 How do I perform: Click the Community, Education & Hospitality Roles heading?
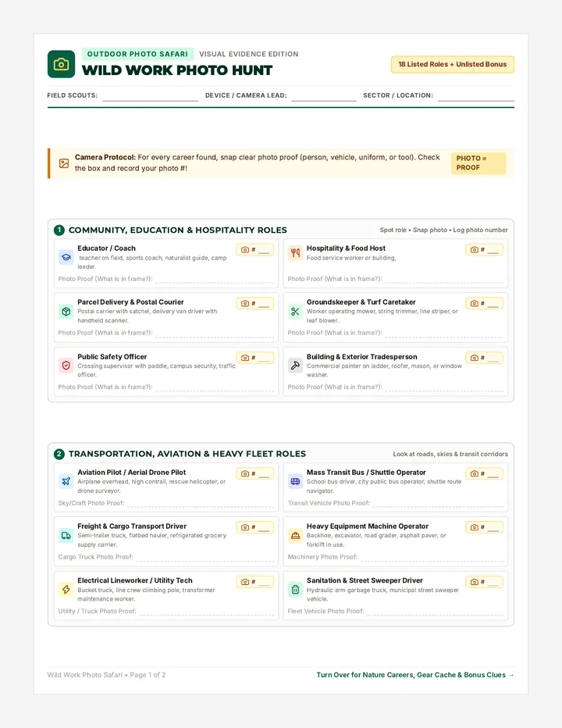[178, 230]
